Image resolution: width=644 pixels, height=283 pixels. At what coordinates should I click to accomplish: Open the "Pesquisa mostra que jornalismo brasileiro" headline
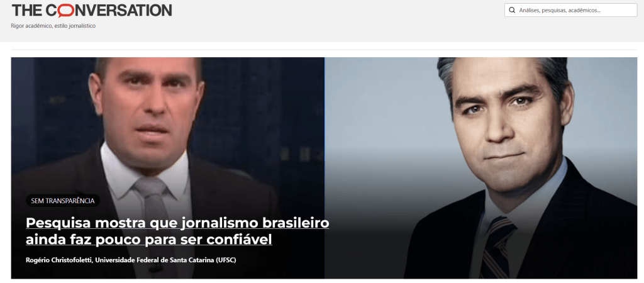coord(177,223)
